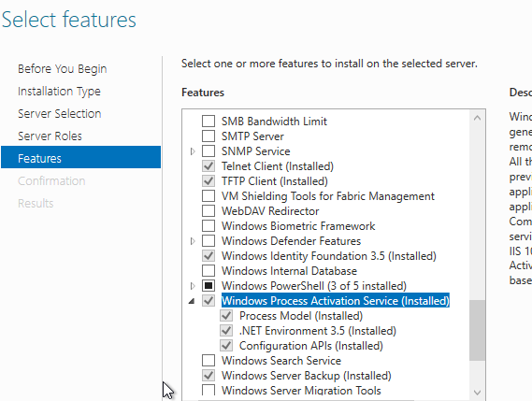Image resolution: width=532 pixels, height=401 pixels.
Task: Click the features list scroll down arrow
Action: (x=477, y=393)
